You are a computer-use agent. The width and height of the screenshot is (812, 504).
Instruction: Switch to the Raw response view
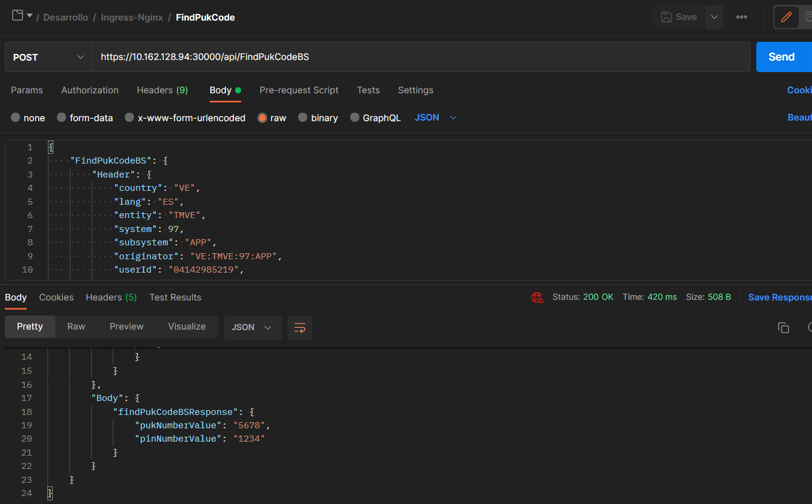pos(76,327)
